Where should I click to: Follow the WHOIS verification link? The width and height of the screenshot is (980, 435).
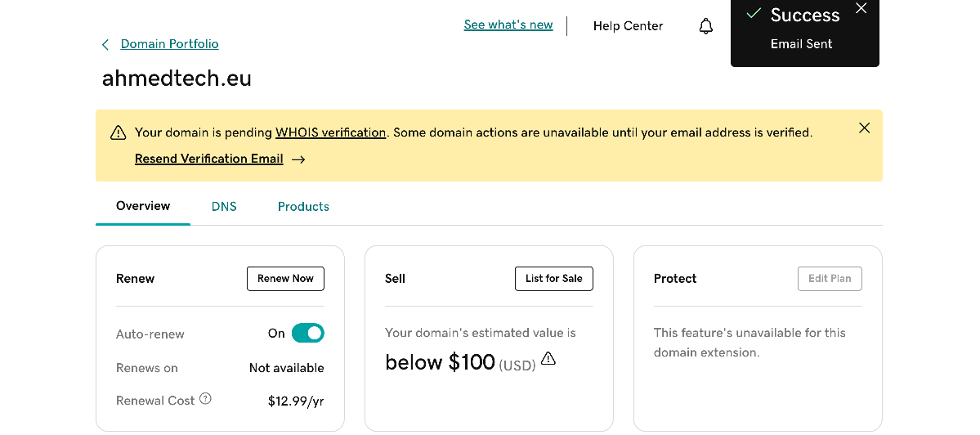pyautogui.click(x=330, y=132)
